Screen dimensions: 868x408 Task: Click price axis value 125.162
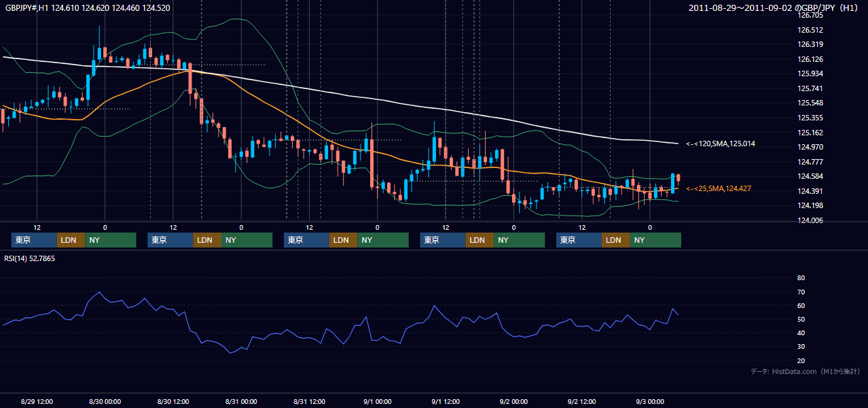tap(810, 133)
